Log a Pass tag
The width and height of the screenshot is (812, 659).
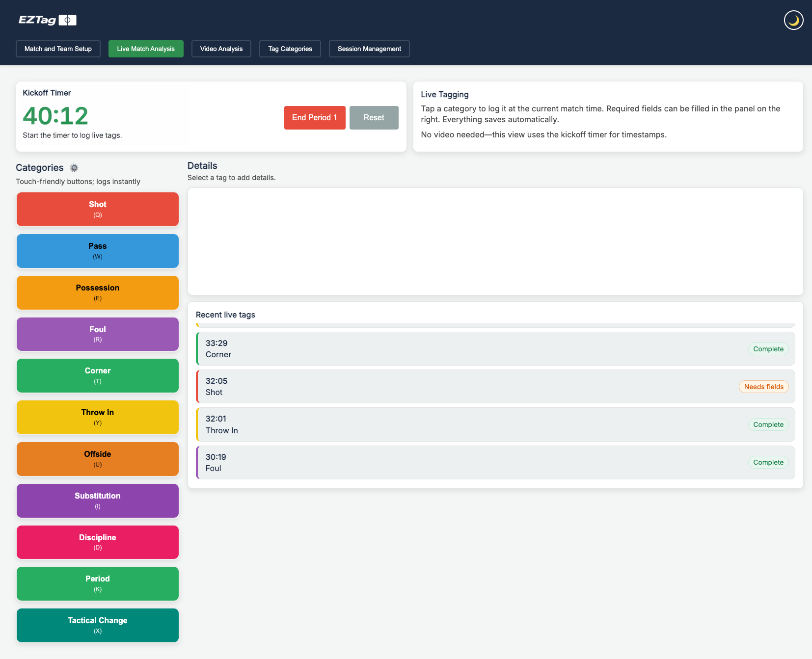(97, 251)
